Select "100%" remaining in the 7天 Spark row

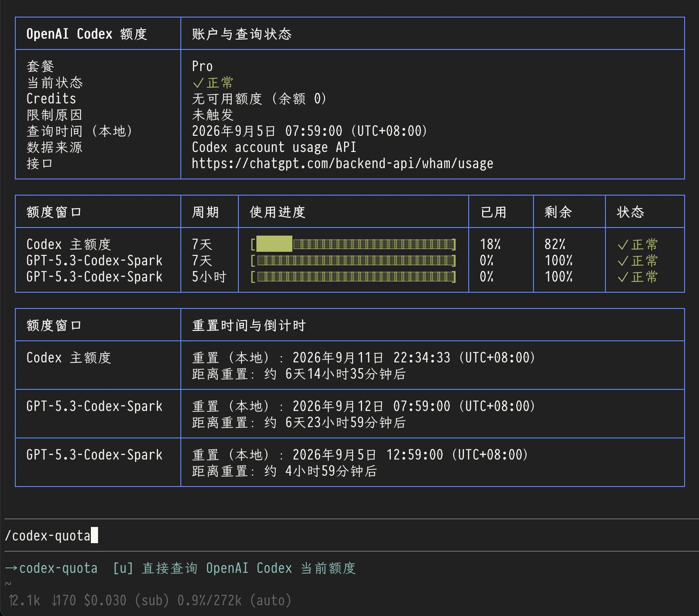559,260
